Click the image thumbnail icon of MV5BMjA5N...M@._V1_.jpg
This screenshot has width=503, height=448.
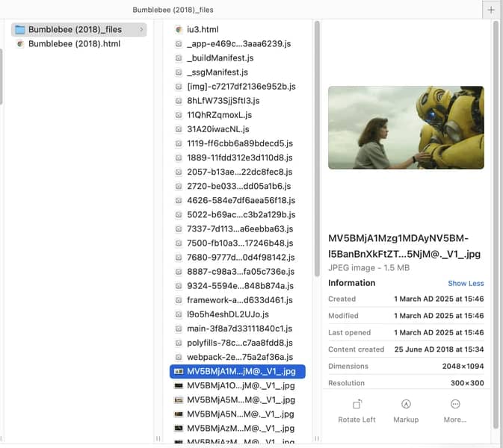pos(179,414)
